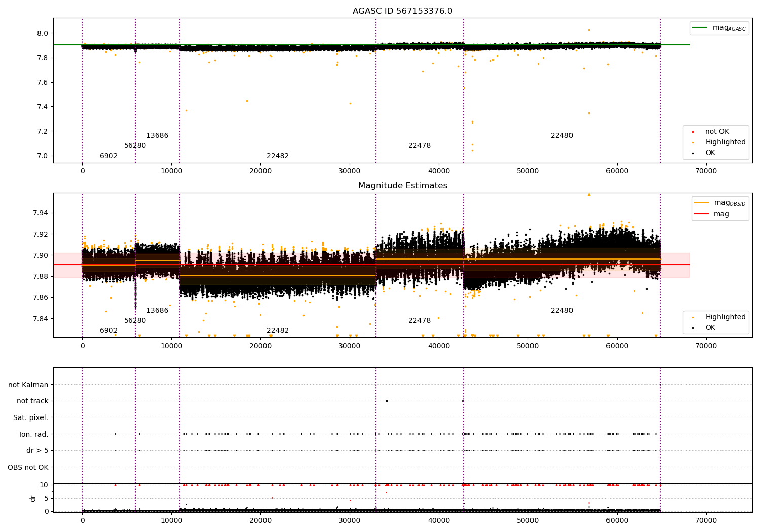This screenshot has width=760, height=532.
Task: Click the Magnitude Estimates panel title
Action: (x=403, y=186)
